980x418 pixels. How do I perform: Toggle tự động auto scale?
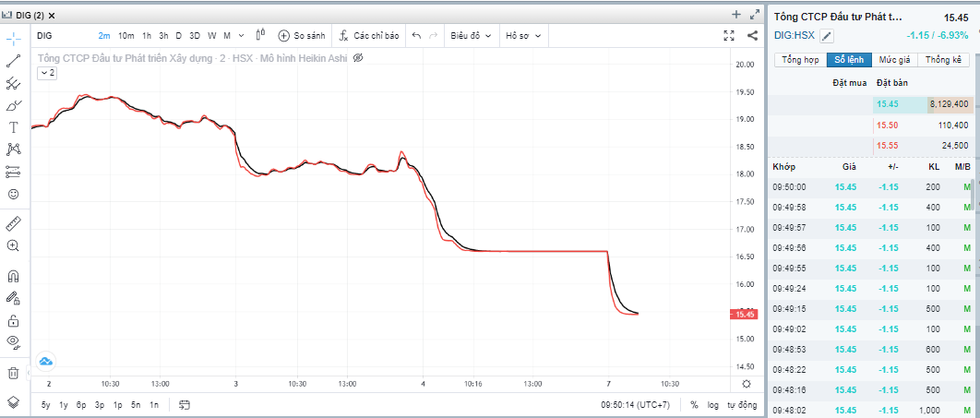tap(741, 405)
